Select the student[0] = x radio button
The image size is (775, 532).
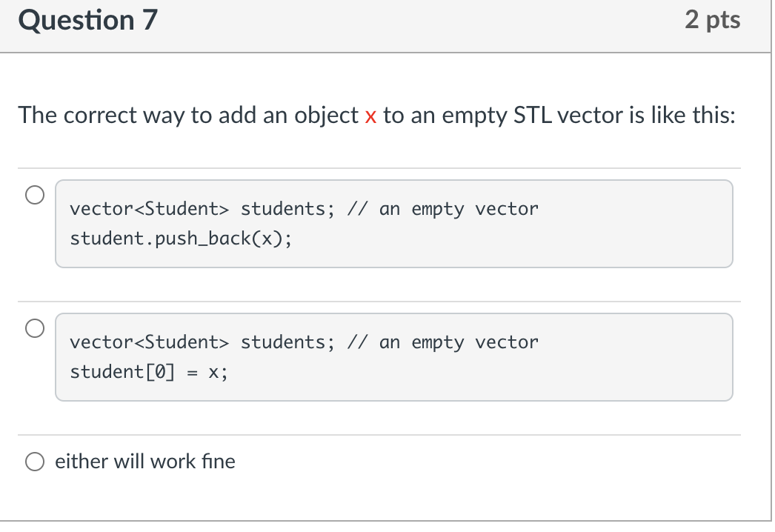pos(34,329)
